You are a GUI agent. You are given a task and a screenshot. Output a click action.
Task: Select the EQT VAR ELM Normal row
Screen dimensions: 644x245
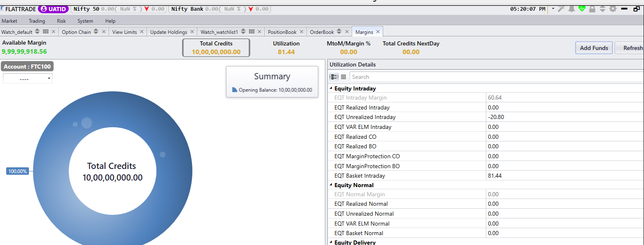coord(486,224)
